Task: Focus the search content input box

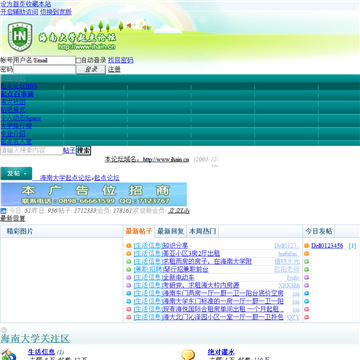Action: click(31, 150)
